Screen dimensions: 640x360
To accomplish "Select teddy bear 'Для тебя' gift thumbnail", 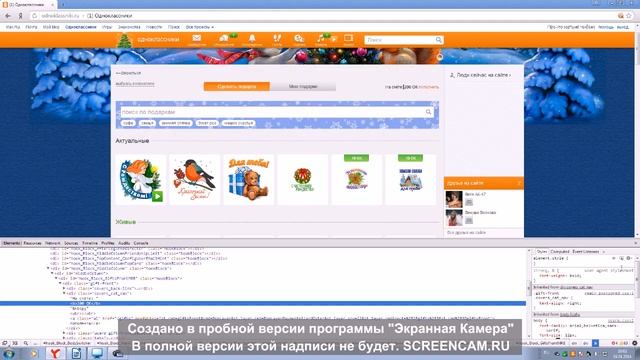I will (x=249, y=180).
